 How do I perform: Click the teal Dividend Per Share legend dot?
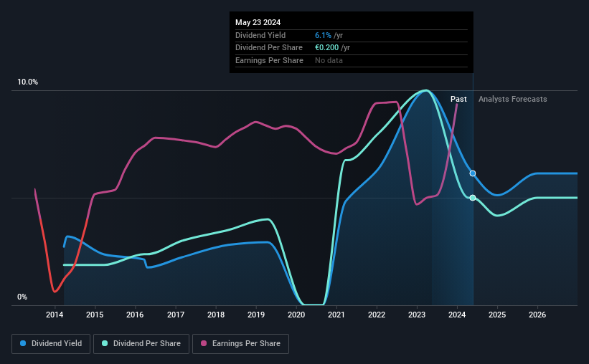pyautogui.click(x=105, y=343)
